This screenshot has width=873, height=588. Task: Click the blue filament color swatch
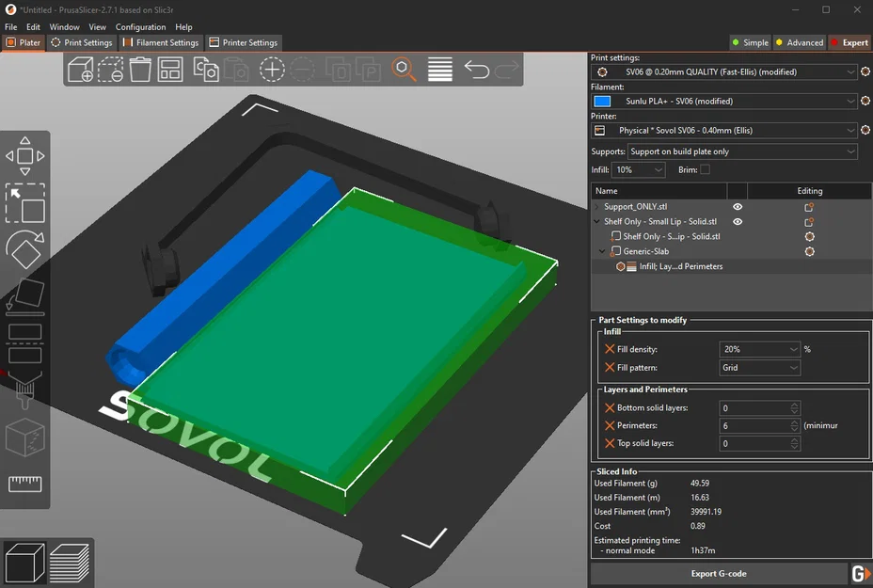[602, 101]
